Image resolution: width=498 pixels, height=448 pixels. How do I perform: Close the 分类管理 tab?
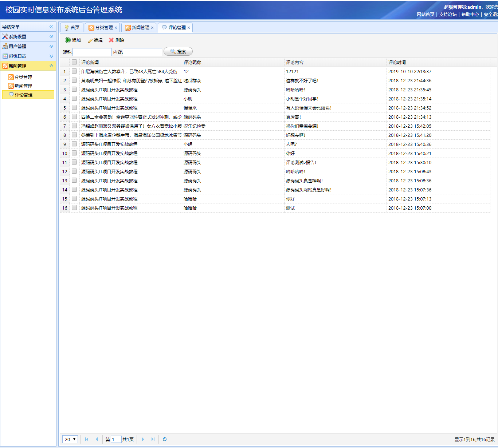pos(116,28)
